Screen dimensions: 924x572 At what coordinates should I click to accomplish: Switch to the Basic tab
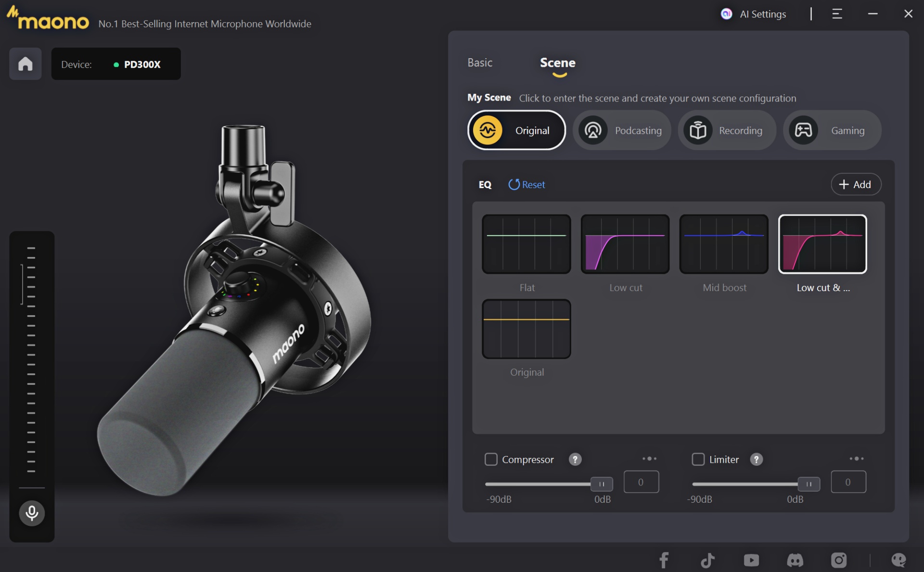click(480, 63)
